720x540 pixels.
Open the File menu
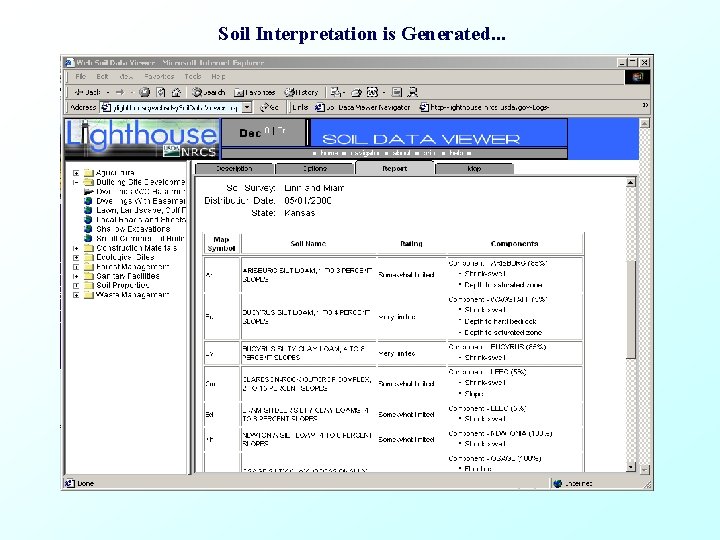pyautogui.click(x=81, y=77)
